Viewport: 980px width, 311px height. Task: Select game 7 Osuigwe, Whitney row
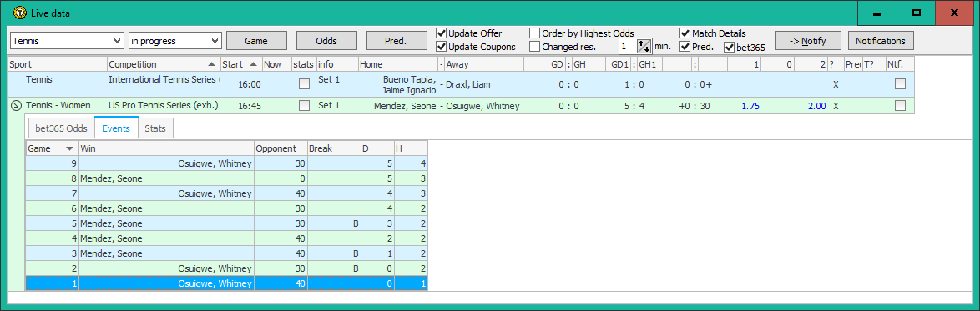coord(226,193)
